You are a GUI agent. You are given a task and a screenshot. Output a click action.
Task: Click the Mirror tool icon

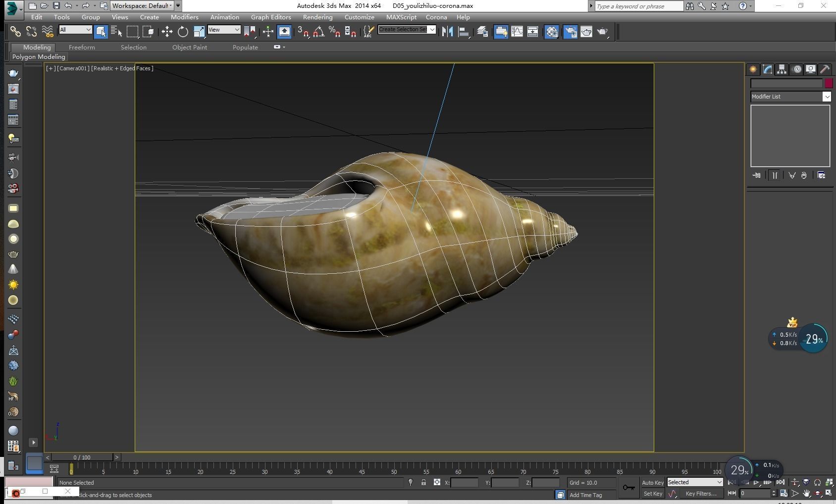coord(447,32)
